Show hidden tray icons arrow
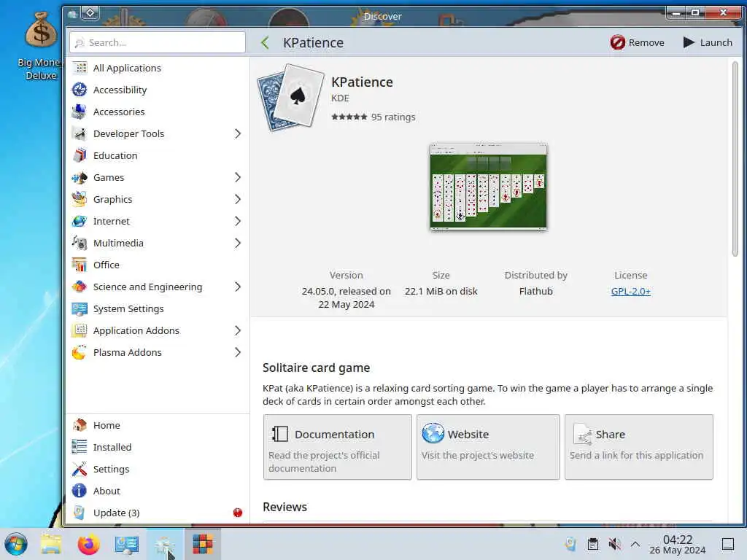The height and width of the screenshot is (560, 747). click(635, 544)
